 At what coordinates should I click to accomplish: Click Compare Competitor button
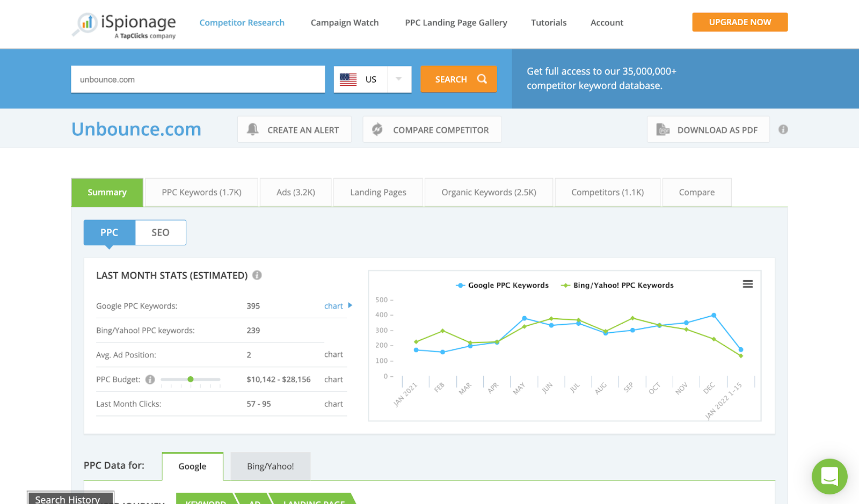point(432,129)
